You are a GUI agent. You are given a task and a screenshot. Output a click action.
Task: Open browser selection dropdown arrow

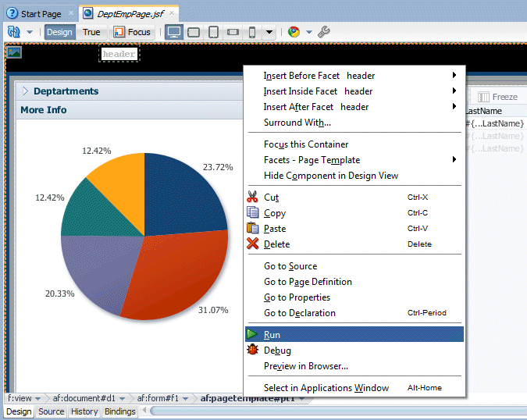[x=309, y=32]
